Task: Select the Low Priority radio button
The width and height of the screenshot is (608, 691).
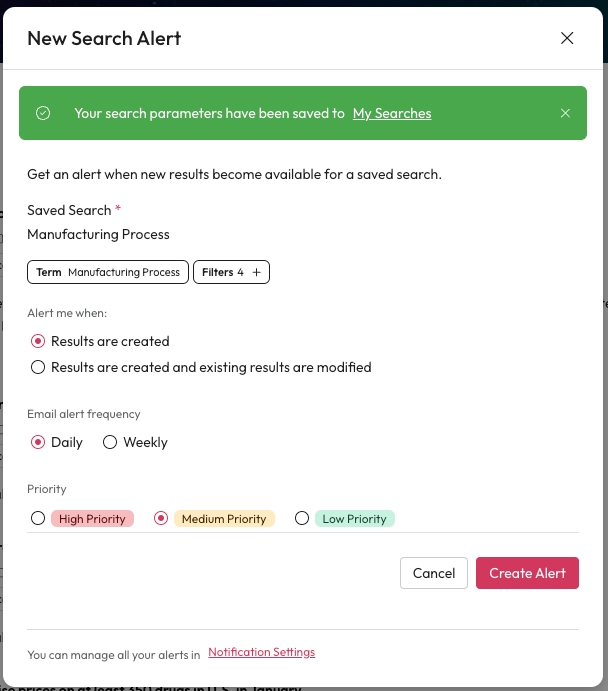Action: [302, 519]
